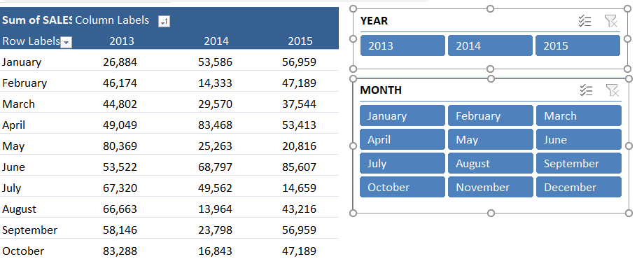
Task: Select November in the MONTH slicer
Action: tap(491, 187)
